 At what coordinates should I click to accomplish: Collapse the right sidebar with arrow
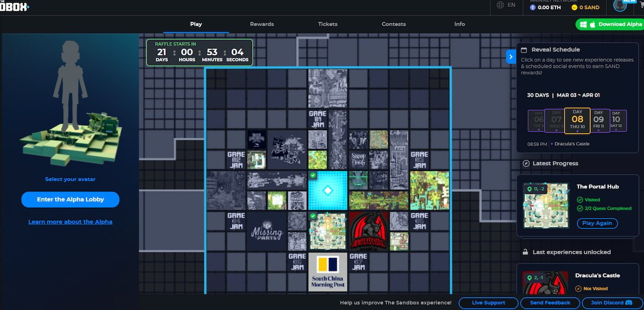click(x=511, y=56)
